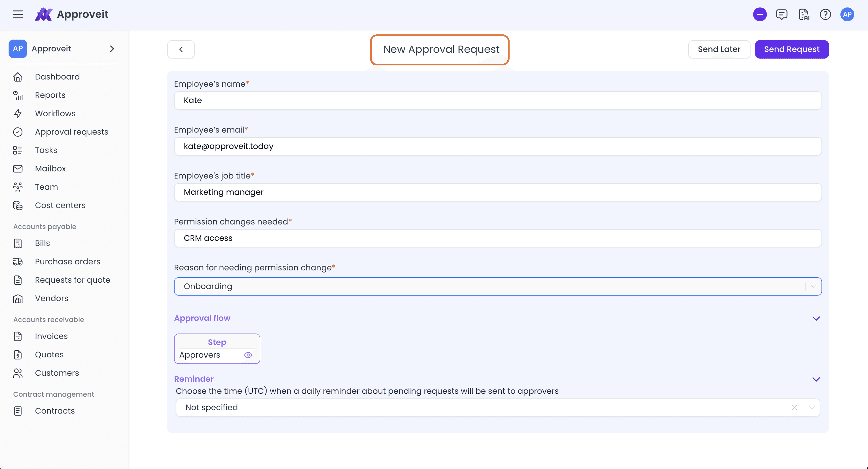Click the Purchase orders truck icon

pos(18,262)
